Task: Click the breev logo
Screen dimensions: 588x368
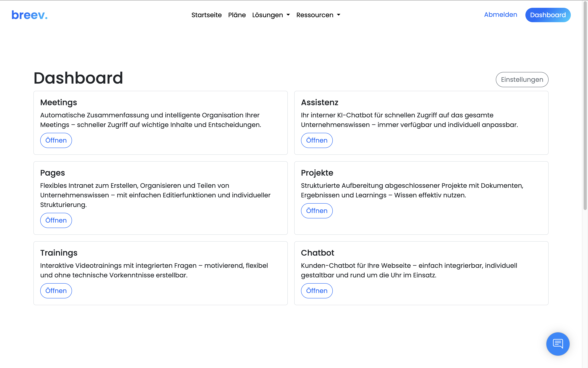Action: (x=29, y=15)
